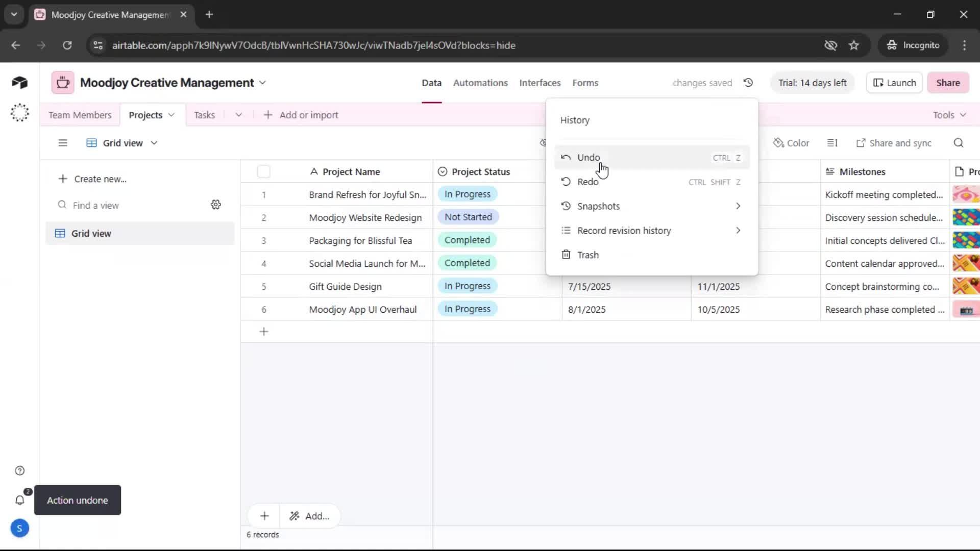Viewport: 980px width, 551px height.
Task: Click the bottom add record plus button
Action: pos(264,516)
